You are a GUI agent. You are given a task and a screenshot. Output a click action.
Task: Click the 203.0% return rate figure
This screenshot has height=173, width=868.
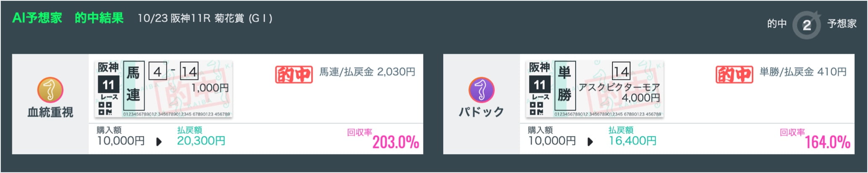pyautogui.click(x=395, y=142)
